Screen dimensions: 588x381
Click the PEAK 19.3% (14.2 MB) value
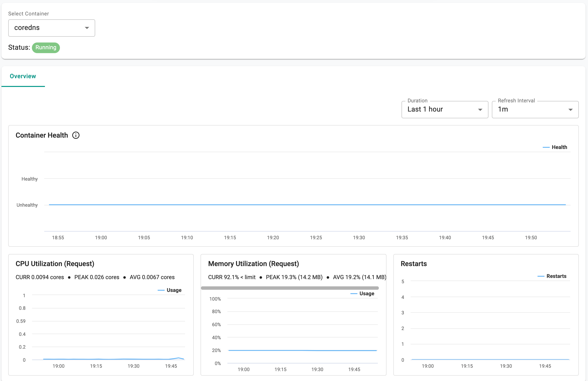(x=294, y=277)
